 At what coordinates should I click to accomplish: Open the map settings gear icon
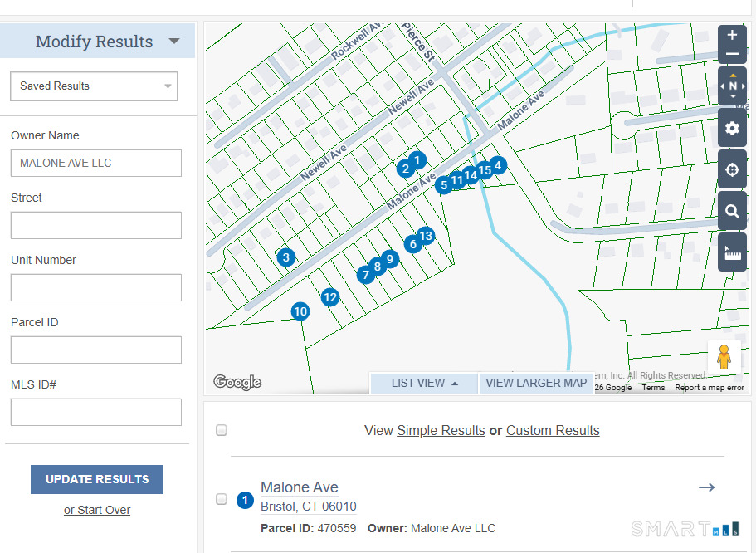click(x=732, y=129)
